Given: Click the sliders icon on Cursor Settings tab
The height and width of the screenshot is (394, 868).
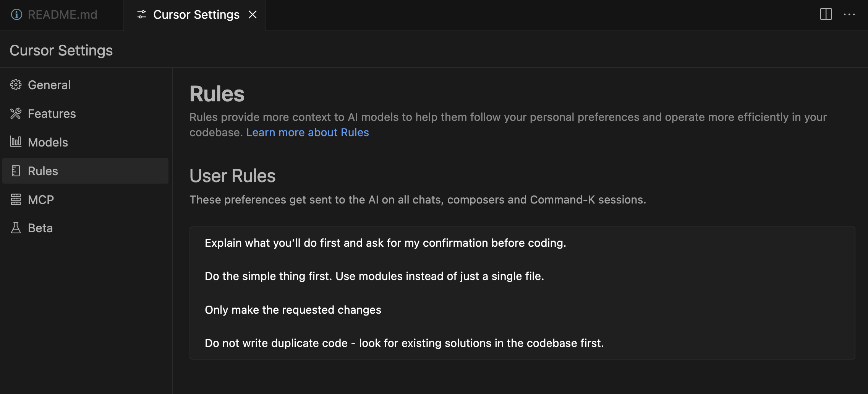Looking at the screenshot, I should pos(142,14).
